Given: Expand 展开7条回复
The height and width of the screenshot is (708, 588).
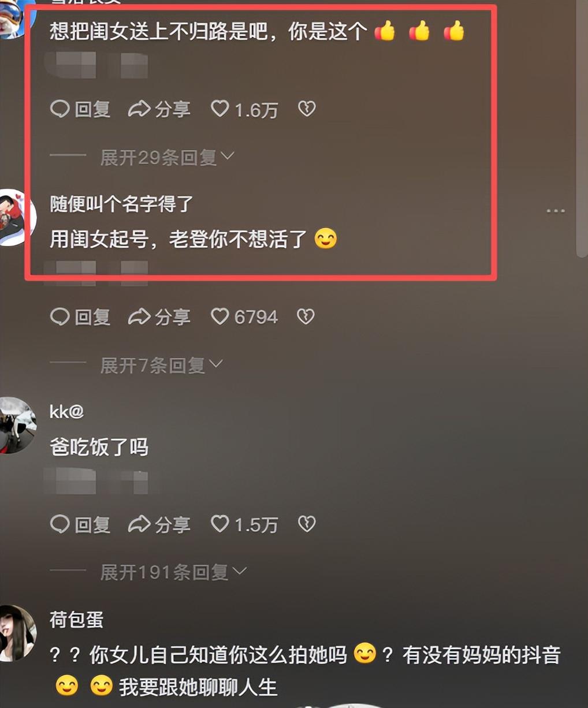Looking at the screenshot, I should pyautogui.click(x=161, y=364).
